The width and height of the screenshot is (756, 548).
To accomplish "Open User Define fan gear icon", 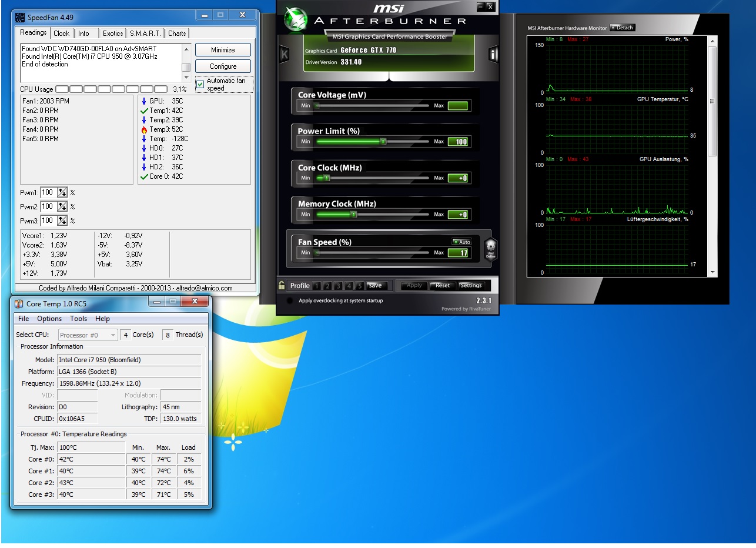I will 491,249.
